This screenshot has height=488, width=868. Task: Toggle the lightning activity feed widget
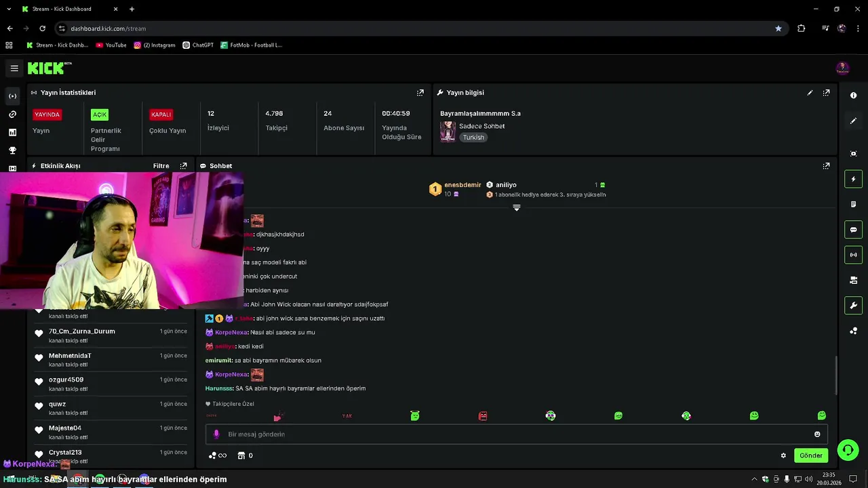[x=853, y=179]
